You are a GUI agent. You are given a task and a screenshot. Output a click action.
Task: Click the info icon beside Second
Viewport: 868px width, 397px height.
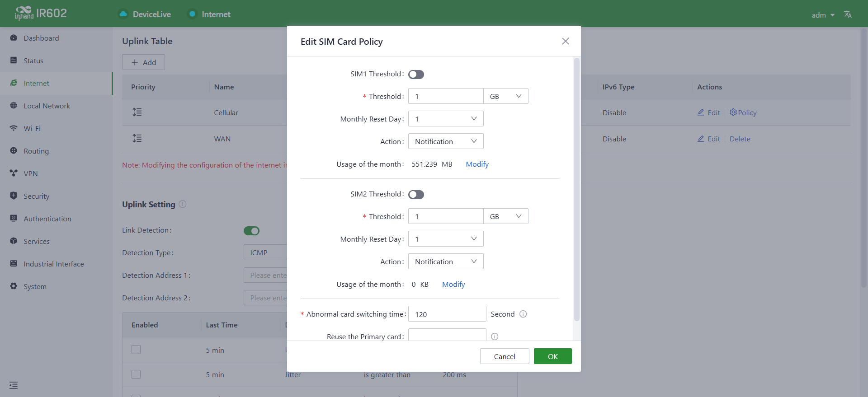(x=523, y=314)
